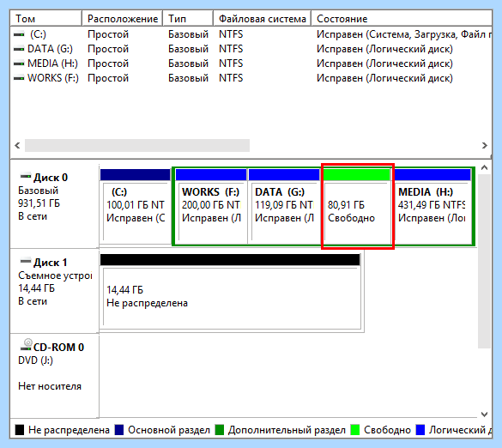Select the 14,44 ГБ Не распределена block
The width and height of the screenshot is (502, 448).
[x=231, y=292]
